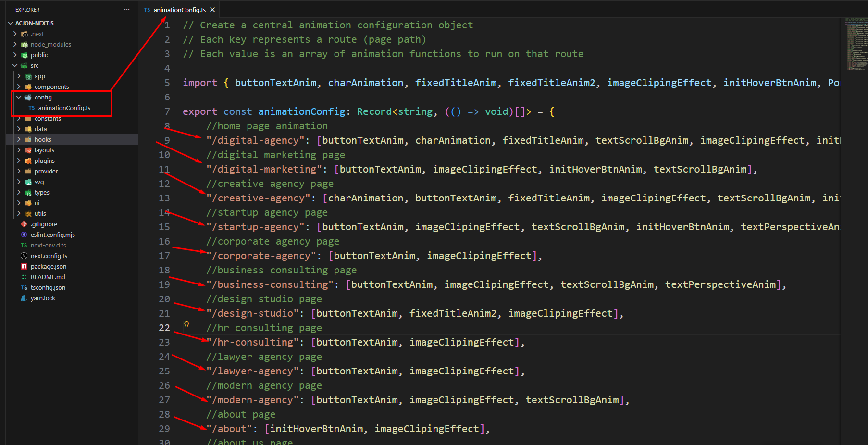Click the lightbulb code action icon
Viewport: 868px width, 445px height.
coord(186,324)
